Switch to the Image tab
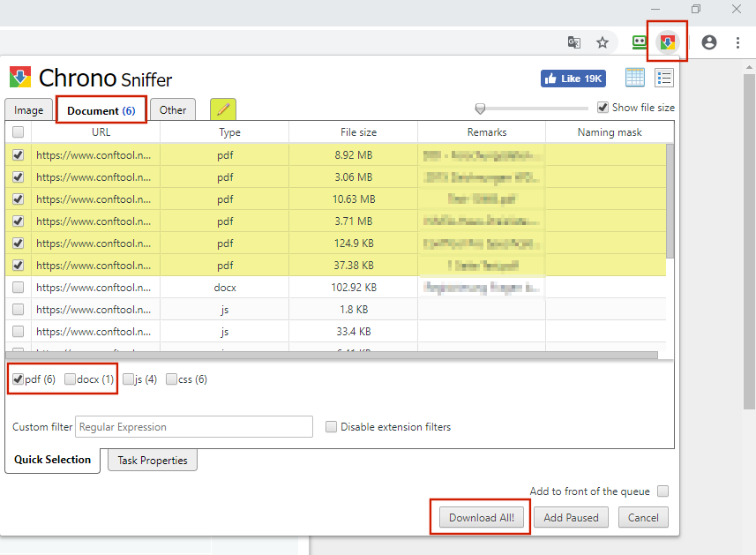Screen dimensions: 756x555 click(x=28, y=110)
